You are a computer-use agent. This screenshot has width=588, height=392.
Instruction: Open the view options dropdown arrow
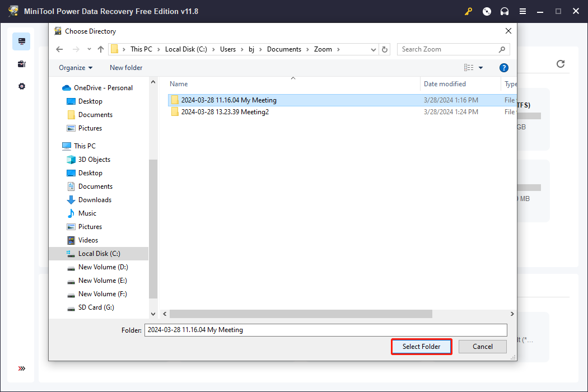(480, 68)
